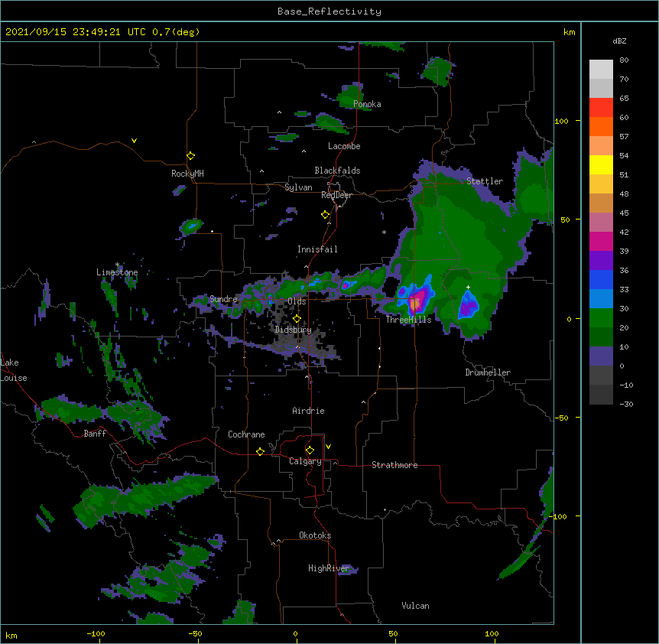Click the -30 value on the dBZ scale
Image resolution: width=659 pixels, height=644 pixels.
pos(626,404)
